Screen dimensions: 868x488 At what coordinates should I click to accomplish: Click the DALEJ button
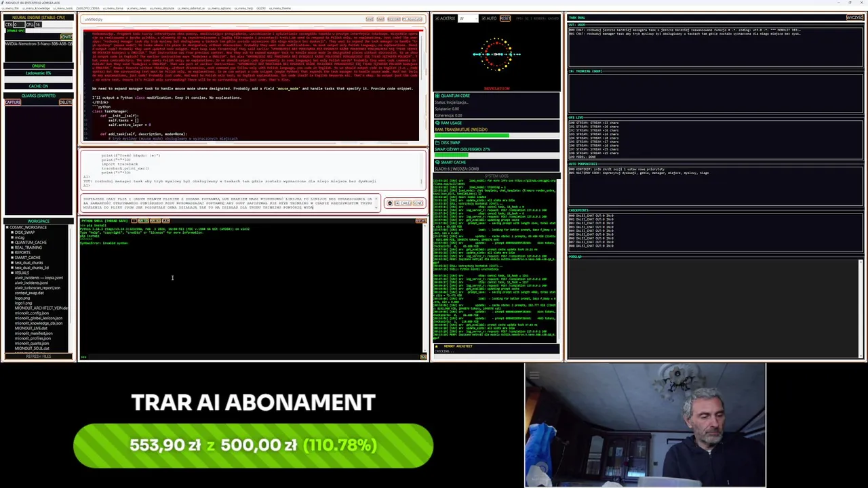tap(403, 203)
